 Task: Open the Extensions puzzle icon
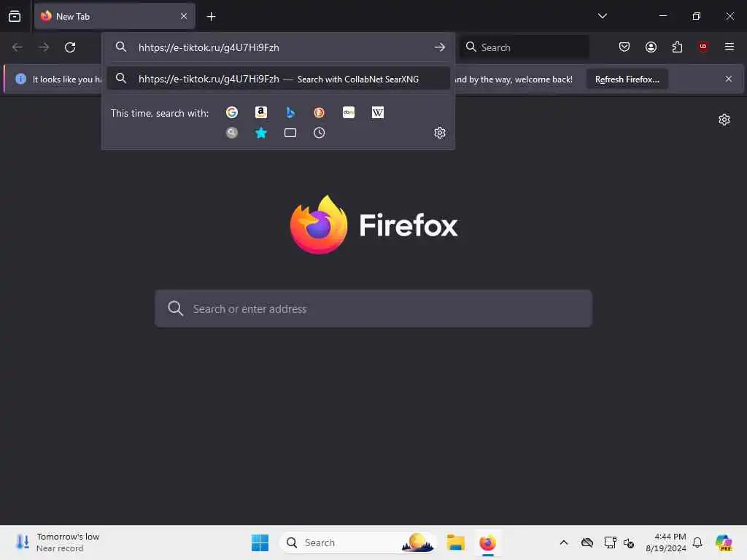(677, 47)
